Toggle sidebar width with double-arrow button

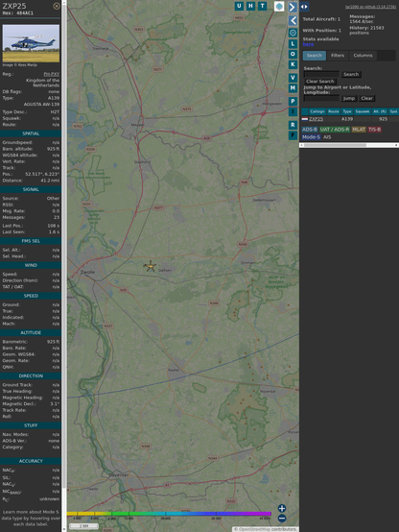304,7
